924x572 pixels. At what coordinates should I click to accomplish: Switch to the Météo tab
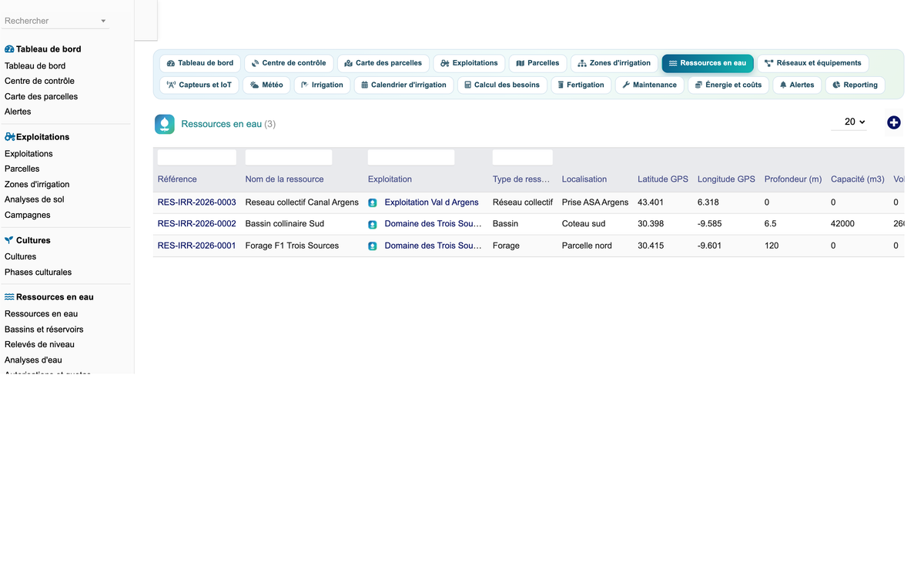click(x=266, y=85)
